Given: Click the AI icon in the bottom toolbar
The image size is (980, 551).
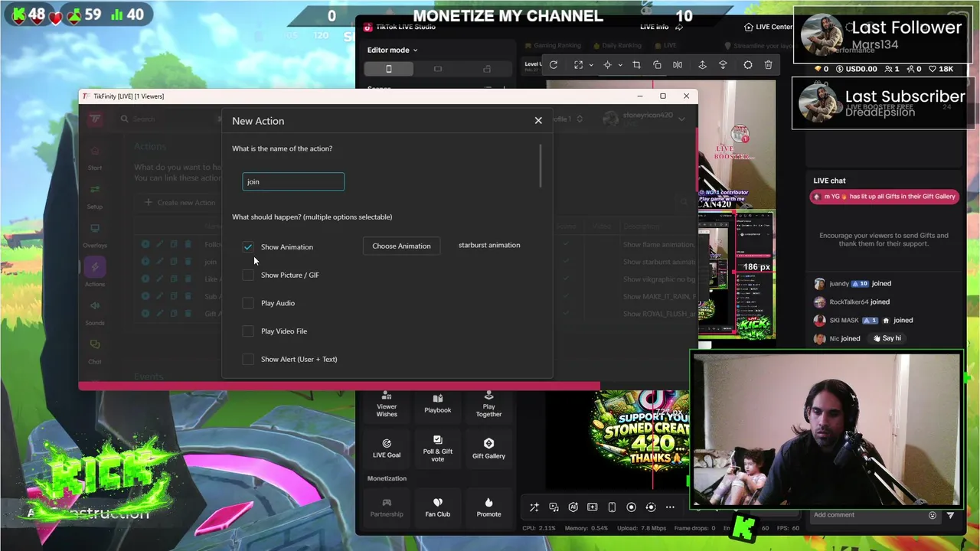Looking at the screenshot, I should pyautogui.click(x=573, y=507).
